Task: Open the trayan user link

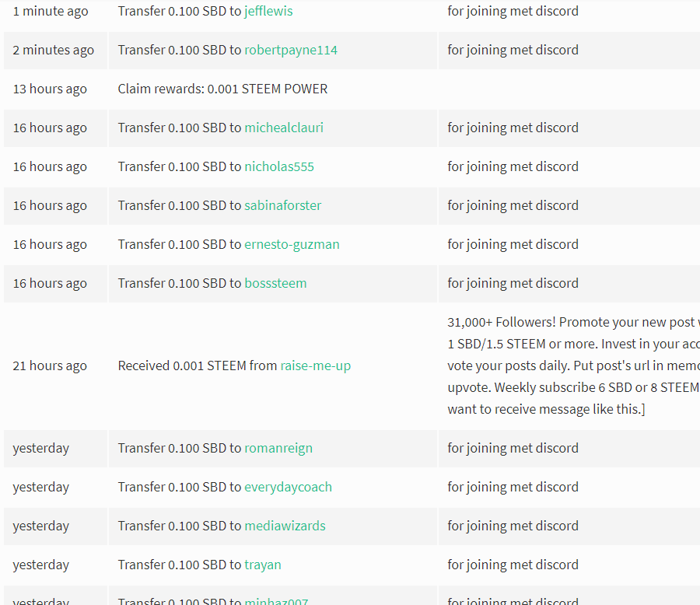Action: [263, 565]
